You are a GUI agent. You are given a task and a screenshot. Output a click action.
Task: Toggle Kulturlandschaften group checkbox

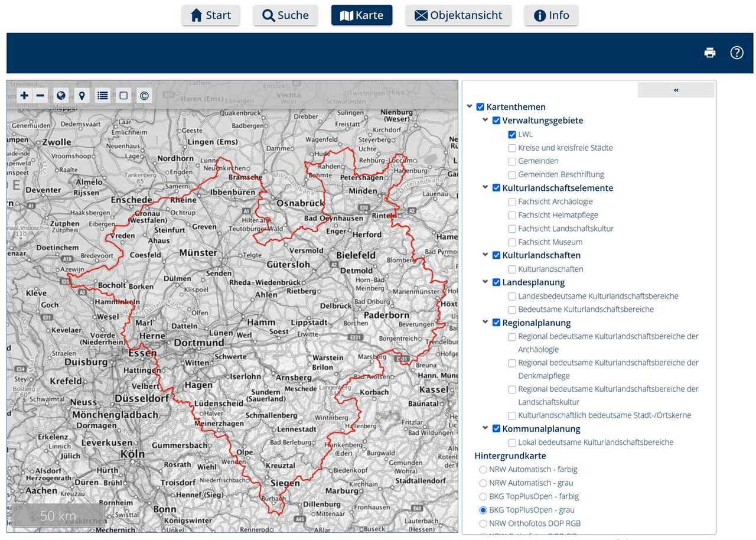496,255
